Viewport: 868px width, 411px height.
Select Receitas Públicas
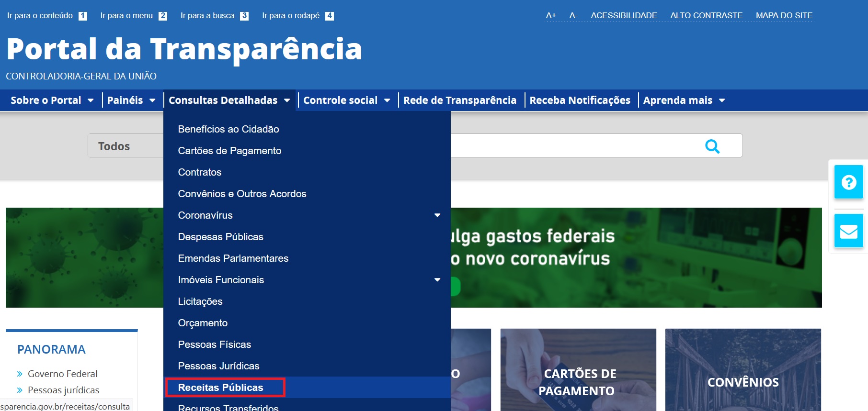point(307,388)
